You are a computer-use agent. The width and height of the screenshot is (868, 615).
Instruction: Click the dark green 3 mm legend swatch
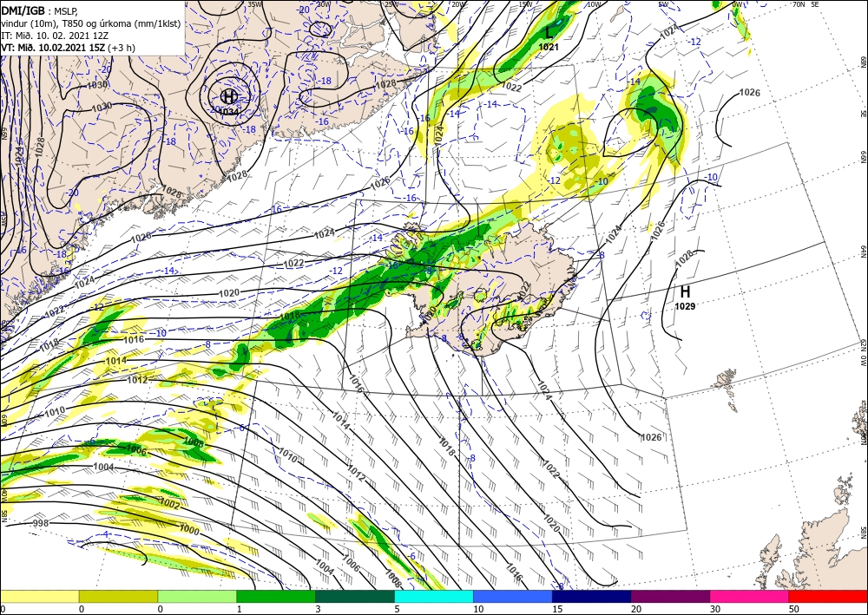click(355, 596)
